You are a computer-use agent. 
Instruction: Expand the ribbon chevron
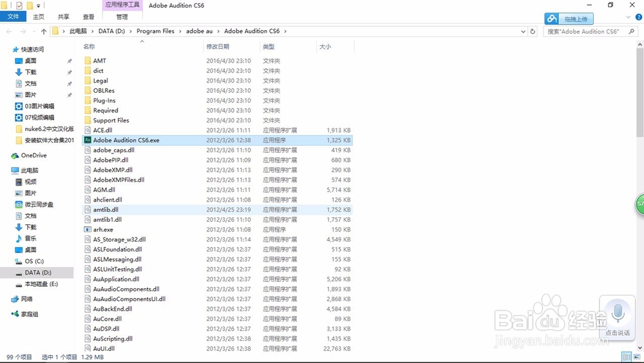tap(629, 17)
